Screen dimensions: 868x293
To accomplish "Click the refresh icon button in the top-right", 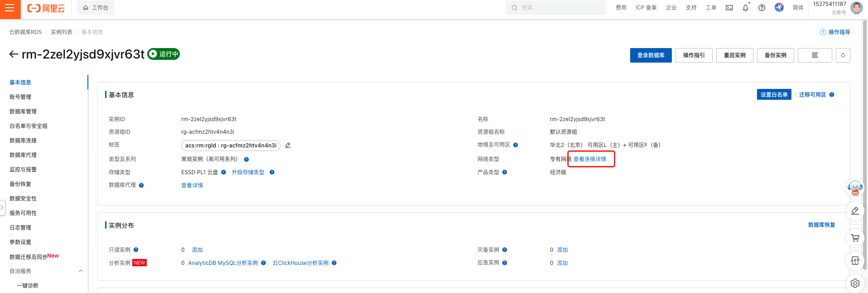I will tap(843, 55).
